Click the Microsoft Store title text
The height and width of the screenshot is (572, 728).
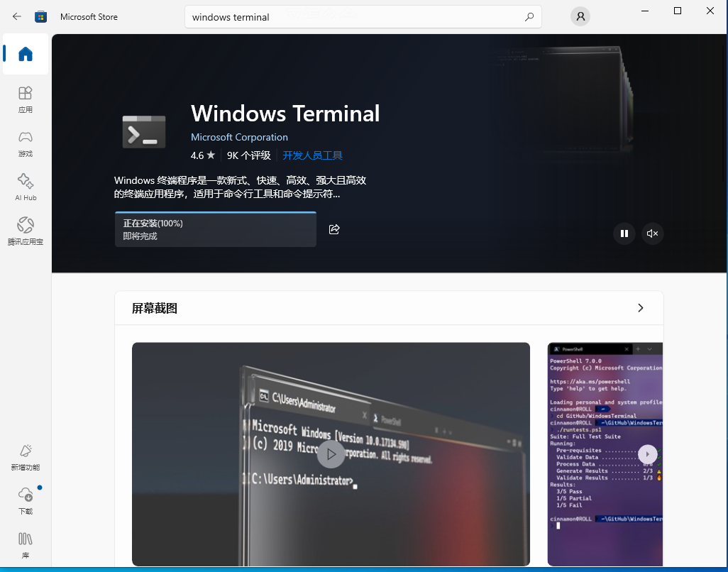click(89, 17)
